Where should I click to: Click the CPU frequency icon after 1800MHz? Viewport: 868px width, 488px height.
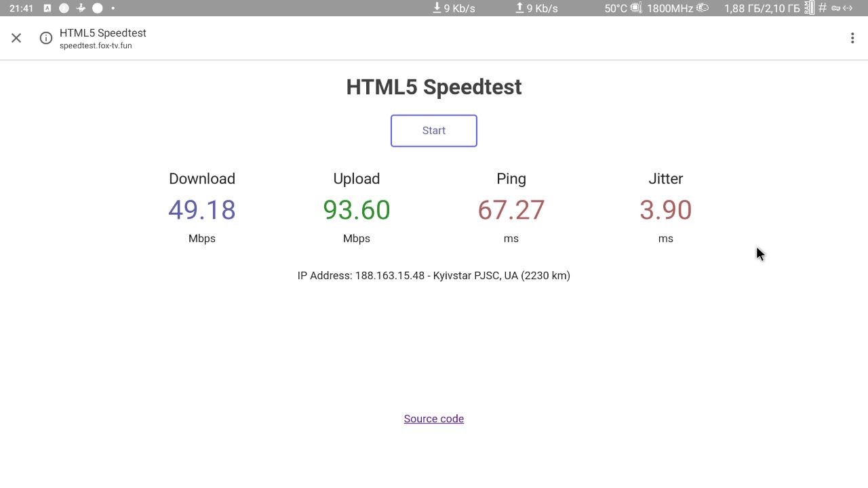click(x=703, y=8)
